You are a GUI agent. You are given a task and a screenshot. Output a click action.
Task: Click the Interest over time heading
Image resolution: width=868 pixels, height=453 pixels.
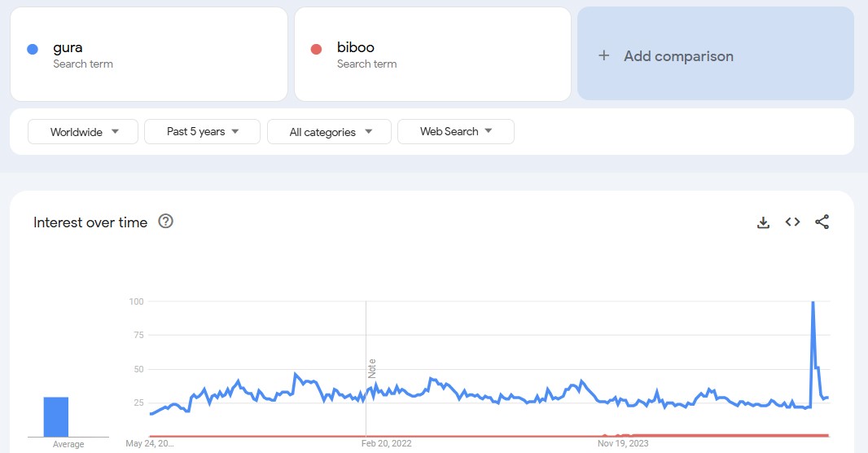coord(90,222)
